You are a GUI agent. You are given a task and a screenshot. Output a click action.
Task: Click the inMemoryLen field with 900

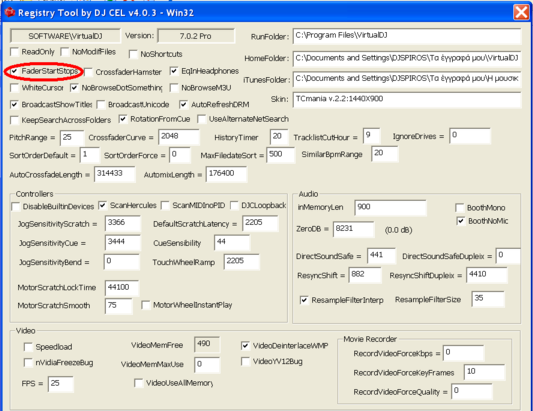coord(390,208)
